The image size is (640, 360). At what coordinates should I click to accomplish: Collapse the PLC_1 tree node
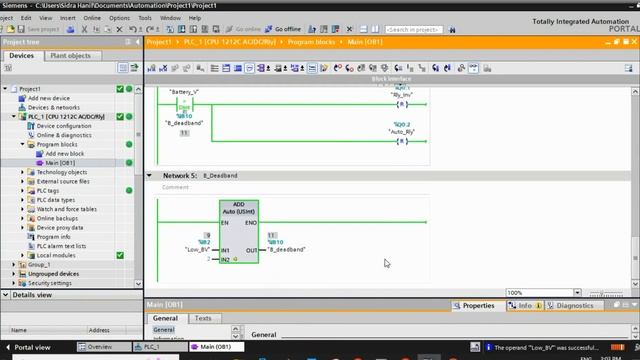pyautogui.click(x=14, y=116)
